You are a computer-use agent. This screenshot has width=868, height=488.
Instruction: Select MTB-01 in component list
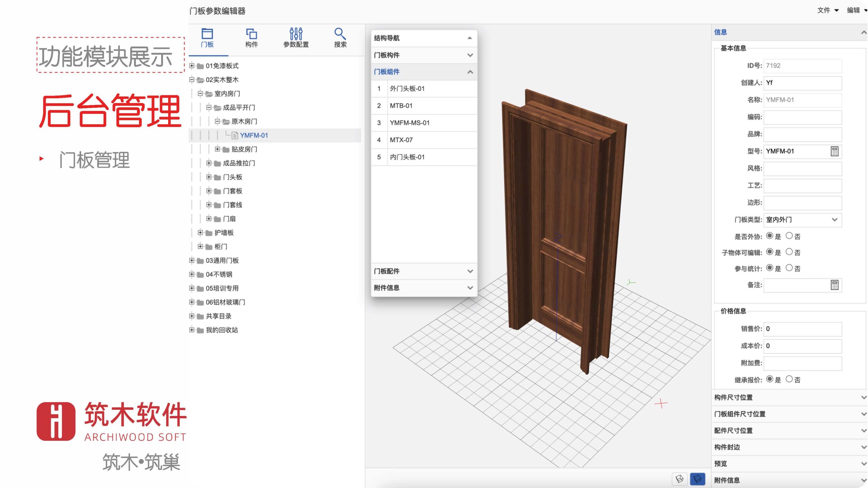coord(401,106)
